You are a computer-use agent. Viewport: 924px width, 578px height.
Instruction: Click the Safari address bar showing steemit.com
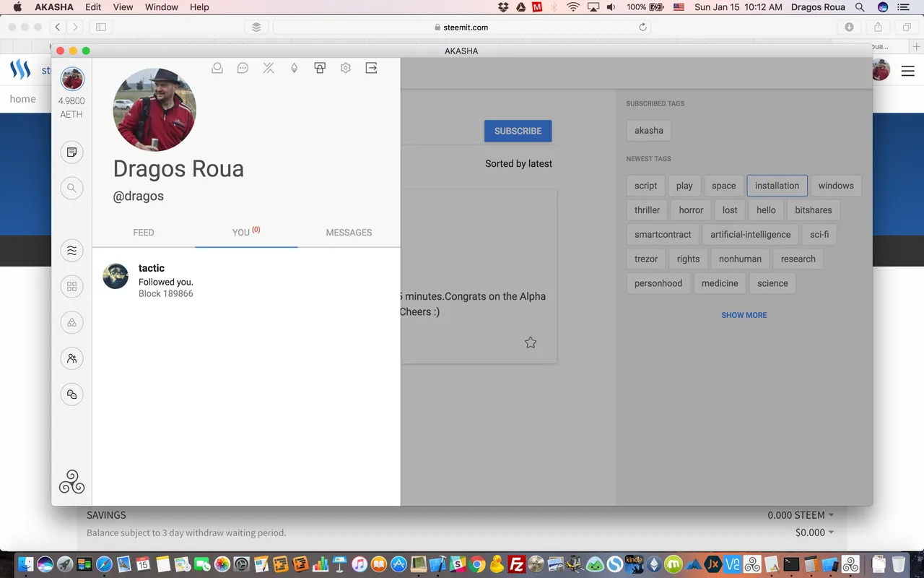pos(462,27)
